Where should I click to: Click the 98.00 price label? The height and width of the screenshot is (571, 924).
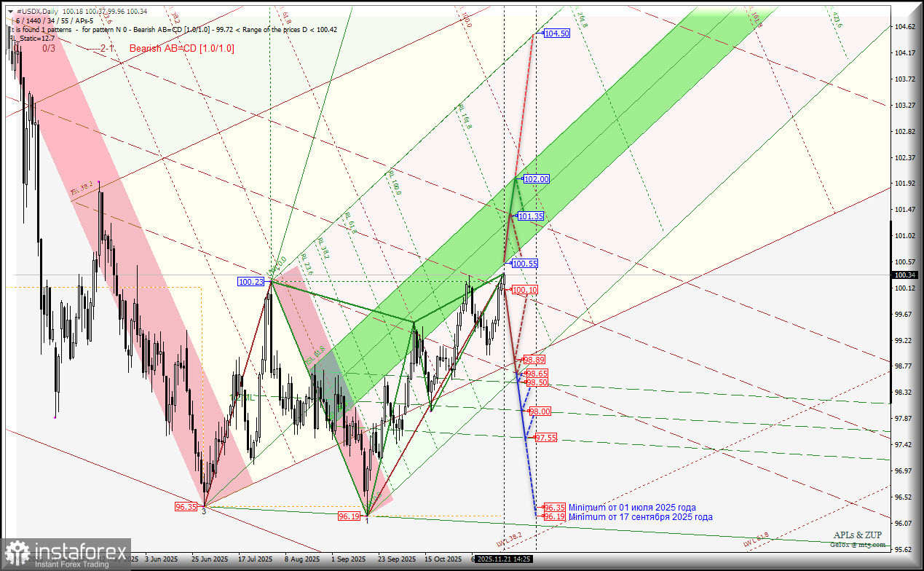[x=540, y=411]
